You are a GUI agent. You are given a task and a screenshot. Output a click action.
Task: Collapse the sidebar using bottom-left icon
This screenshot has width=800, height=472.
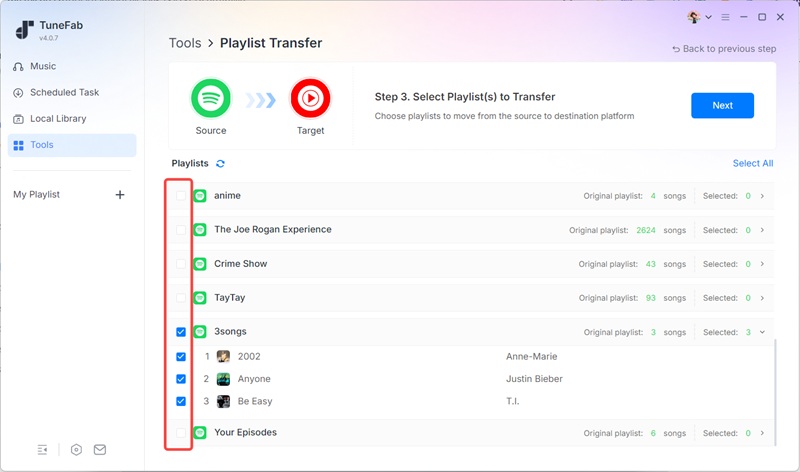coord(42,450)
